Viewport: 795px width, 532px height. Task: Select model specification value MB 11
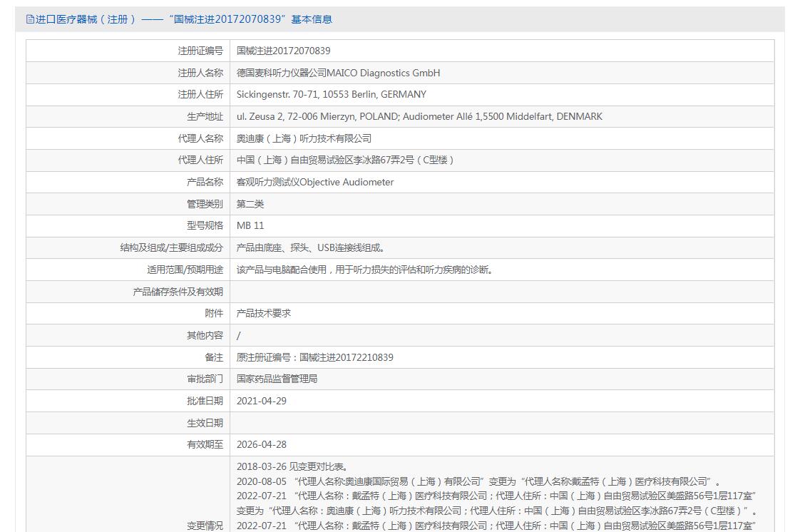point(250,225)
